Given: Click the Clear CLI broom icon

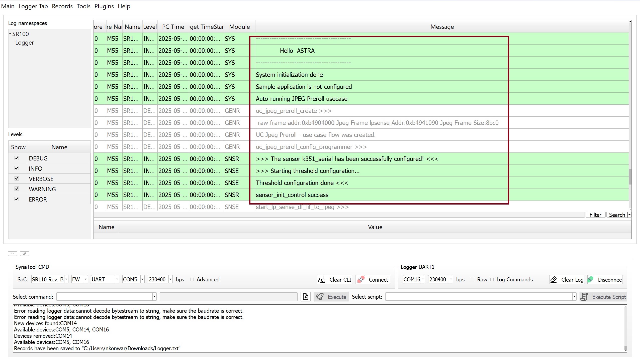Looking at the screenshot, I should (x=322, y=279).
